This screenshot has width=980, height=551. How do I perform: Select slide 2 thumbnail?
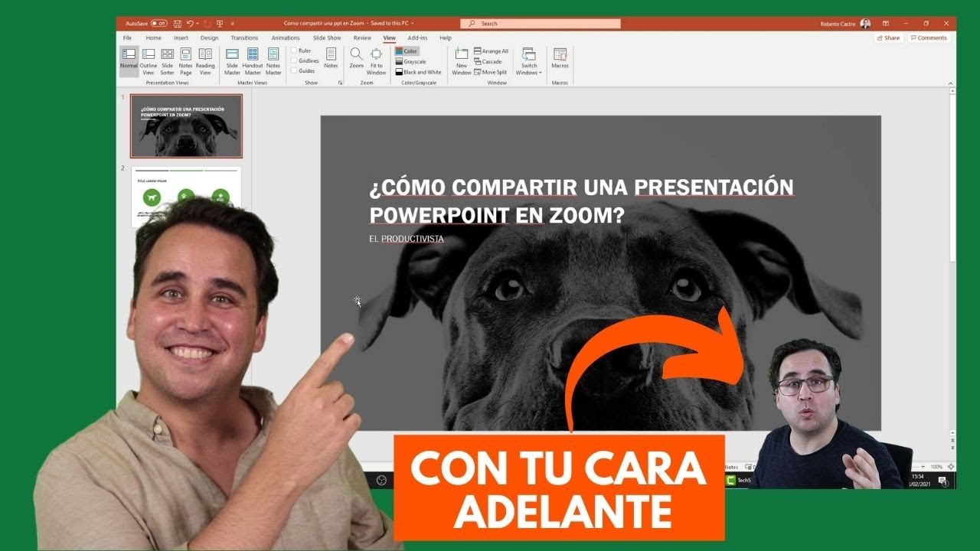(x=186, y=196)
